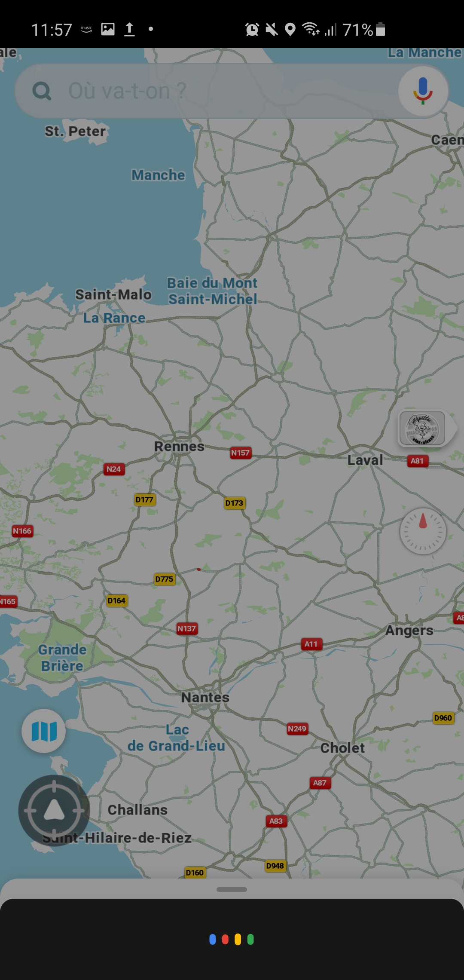
Task: Click the N157 road shield
Action: (240, 453)
